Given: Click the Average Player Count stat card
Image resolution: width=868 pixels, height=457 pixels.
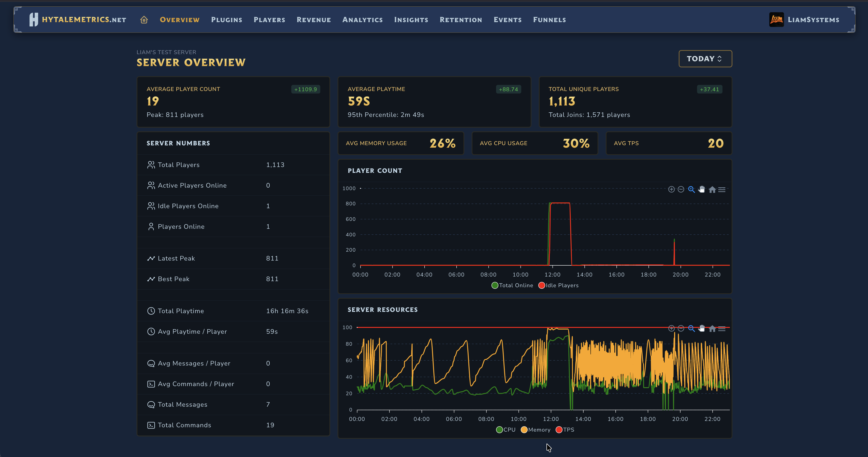Looking at the screenshot, I should point(233,102).
